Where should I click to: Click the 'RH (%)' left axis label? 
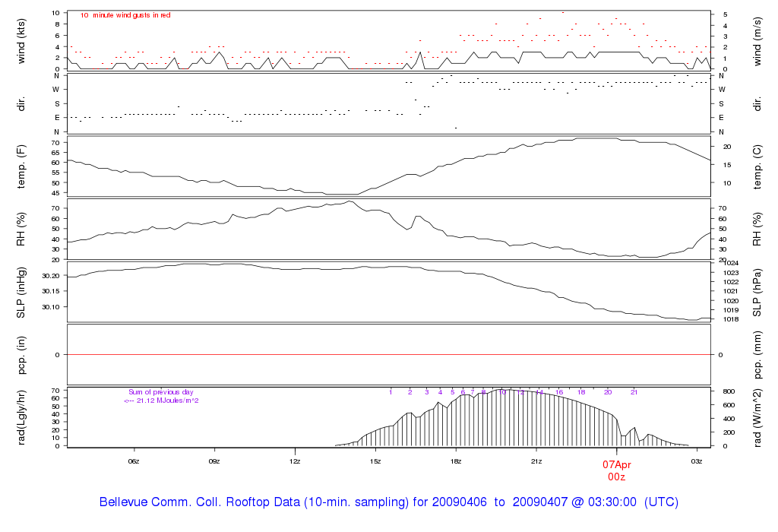21,230
